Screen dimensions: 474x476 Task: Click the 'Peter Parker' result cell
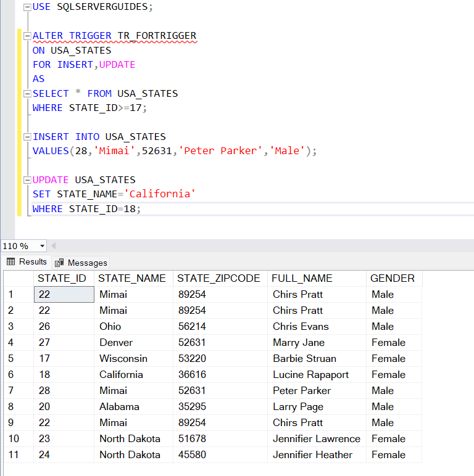[317, 391]
